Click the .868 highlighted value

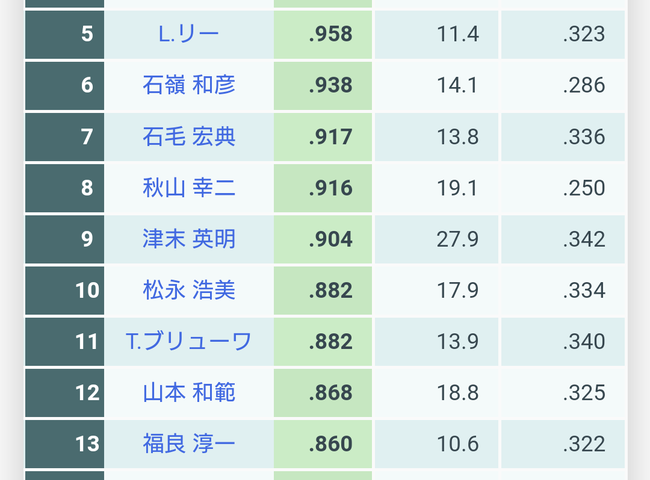(x=330, y=393)
